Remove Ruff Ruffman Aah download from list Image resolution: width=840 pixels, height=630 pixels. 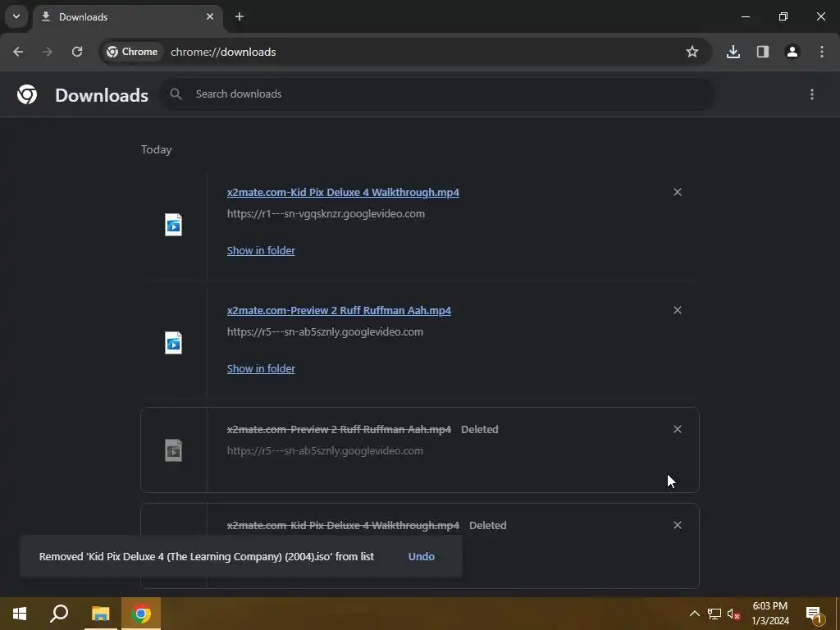(x=678, y=310)
